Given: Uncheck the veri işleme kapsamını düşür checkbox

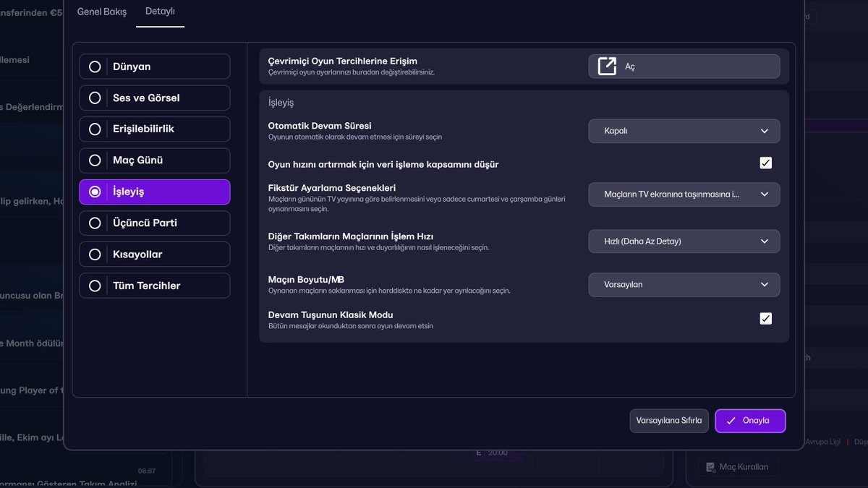Looking at the screenshot, I should point(766,163).
